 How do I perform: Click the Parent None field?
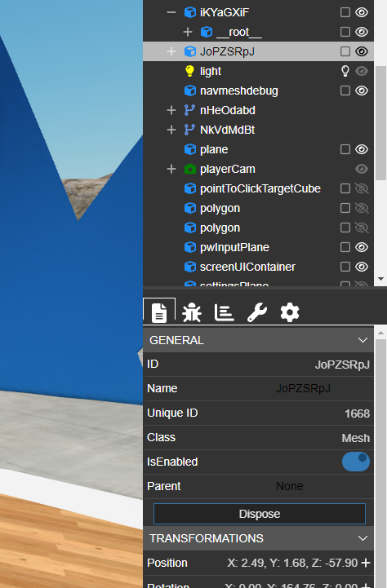tap(322, 486)
